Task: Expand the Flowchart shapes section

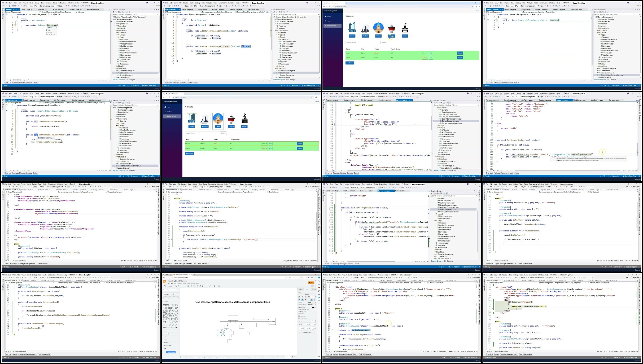Action: click(166, 343)
